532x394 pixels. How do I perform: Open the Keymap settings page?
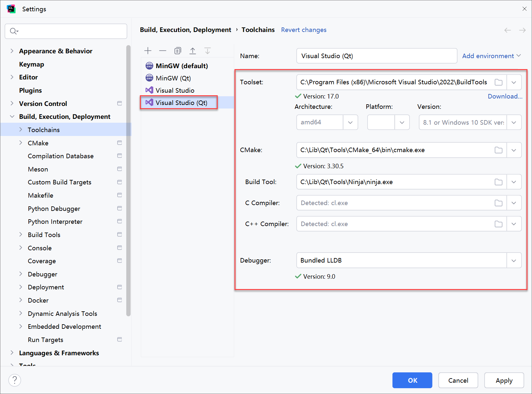point(31,64)
